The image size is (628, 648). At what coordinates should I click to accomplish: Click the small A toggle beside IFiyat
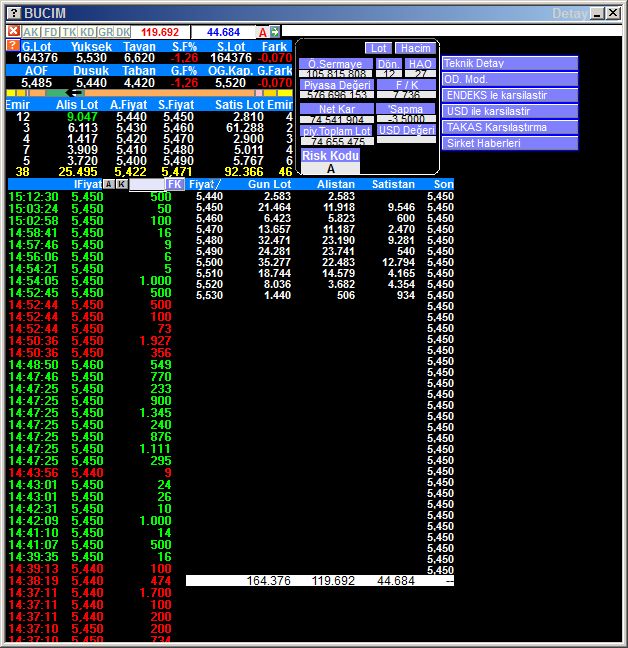(x=108, y=184)
